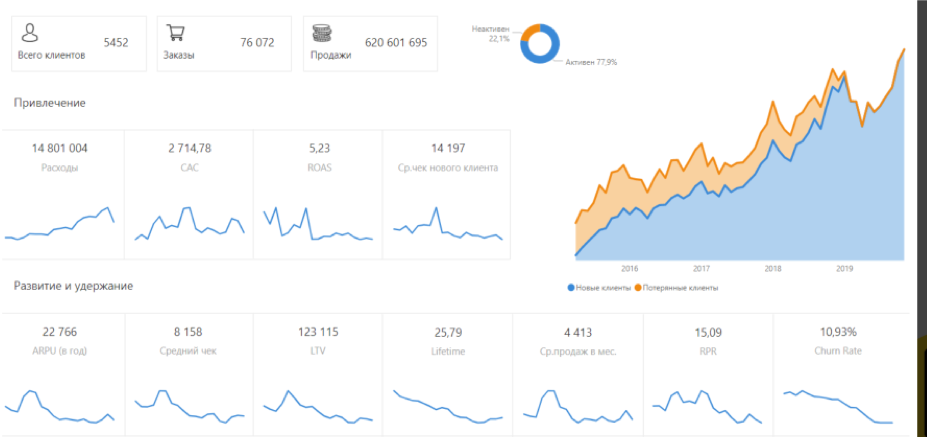This screenshot has width=927, height=437.
Task: Click the person icon beside Всего клиентов
Action: (x=31, y=33)
